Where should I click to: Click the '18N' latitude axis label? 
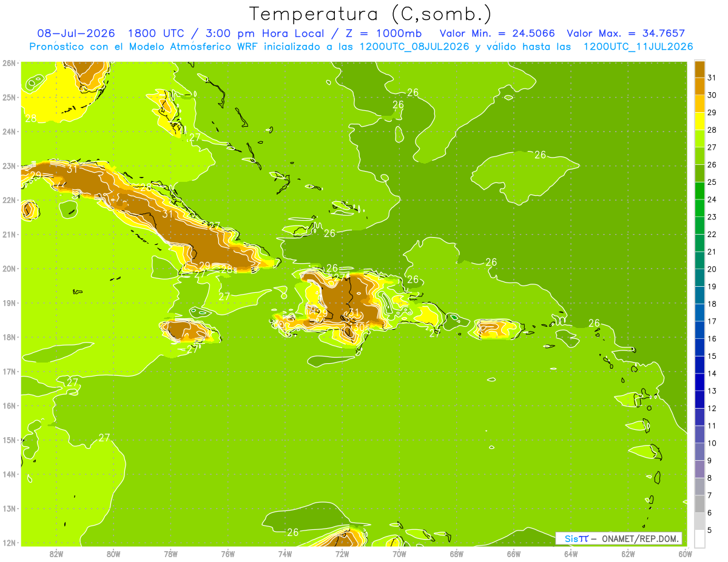coord(8,337)
